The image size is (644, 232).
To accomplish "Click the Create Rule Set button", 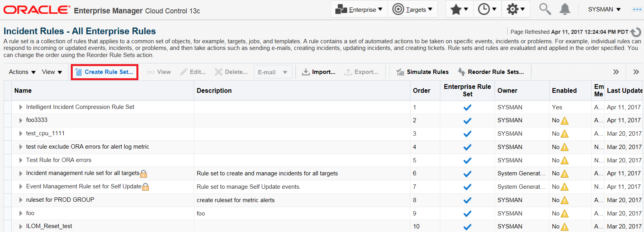I will point(105,72).
